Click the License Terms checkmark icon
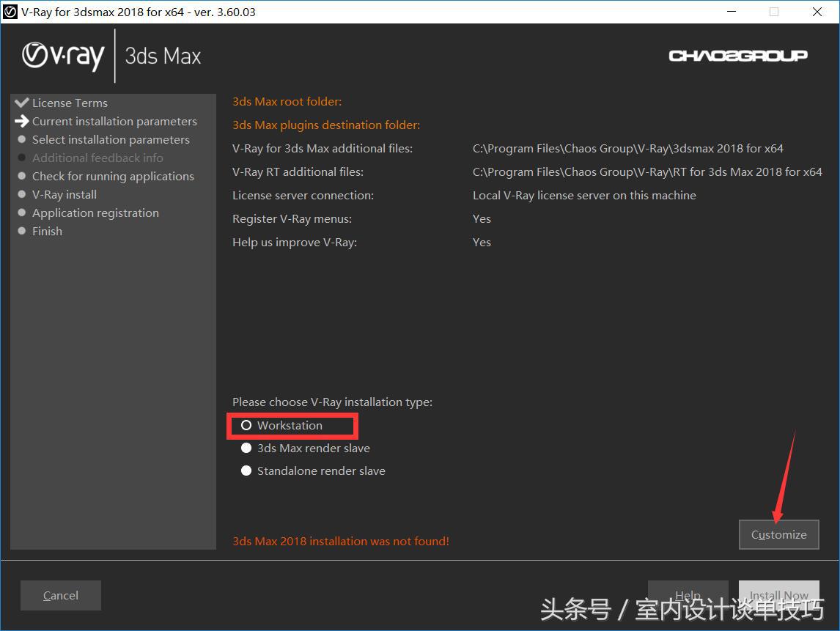 (22, 103)
